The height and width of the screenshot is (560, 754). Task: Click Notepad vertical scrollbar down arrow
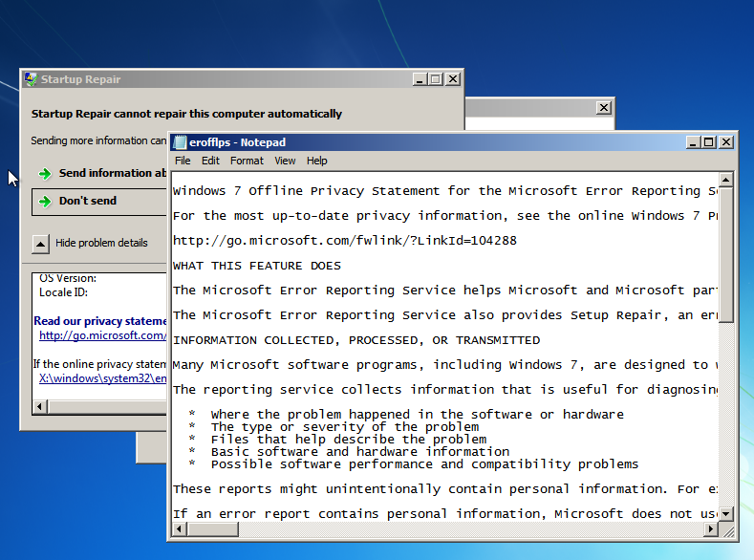point(725,514)
